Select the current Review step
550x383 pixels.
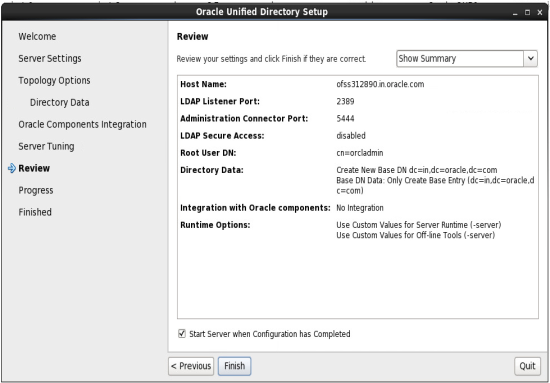(x=34, y=168)
